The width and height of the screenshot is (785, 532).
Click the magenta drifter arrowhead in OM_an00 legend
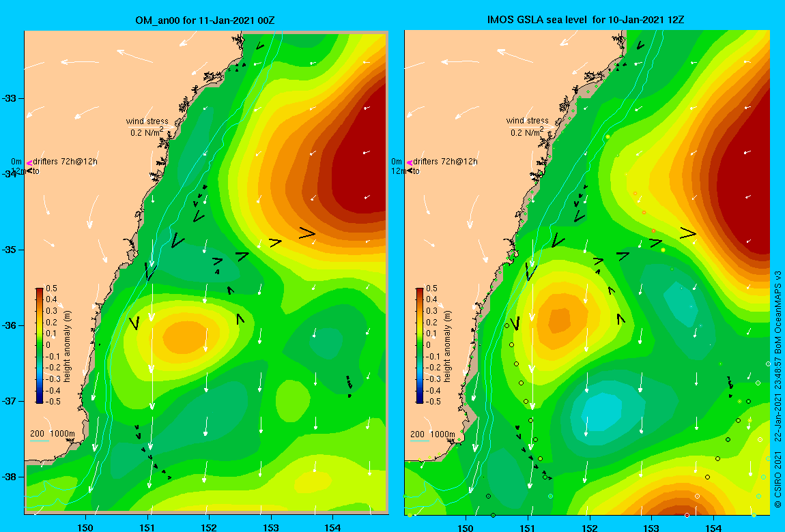pyautogui.click(x=29, y=162)
